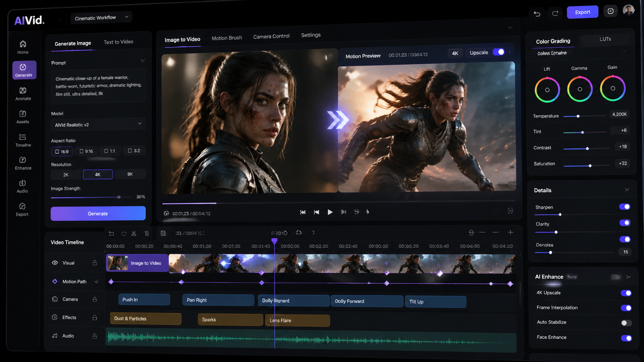Collapse the Prompt section
Viewport: 644px width, 362px height.
tap(143, 61)
